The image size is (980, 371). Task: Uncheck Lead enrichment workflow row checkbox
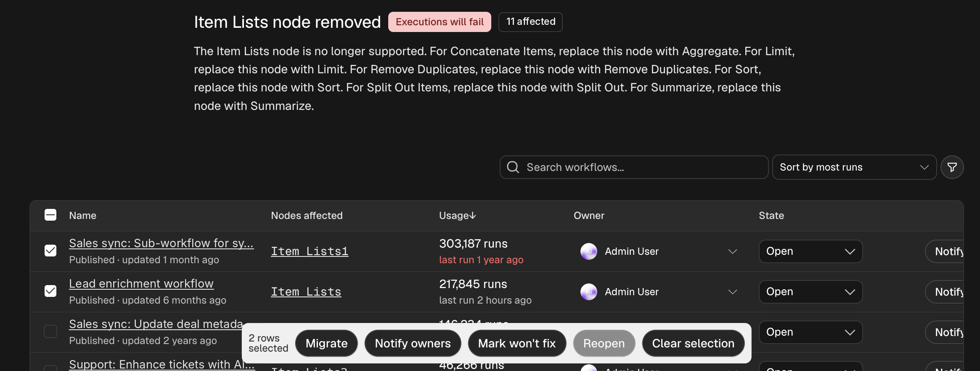click(x=50, y=291)
